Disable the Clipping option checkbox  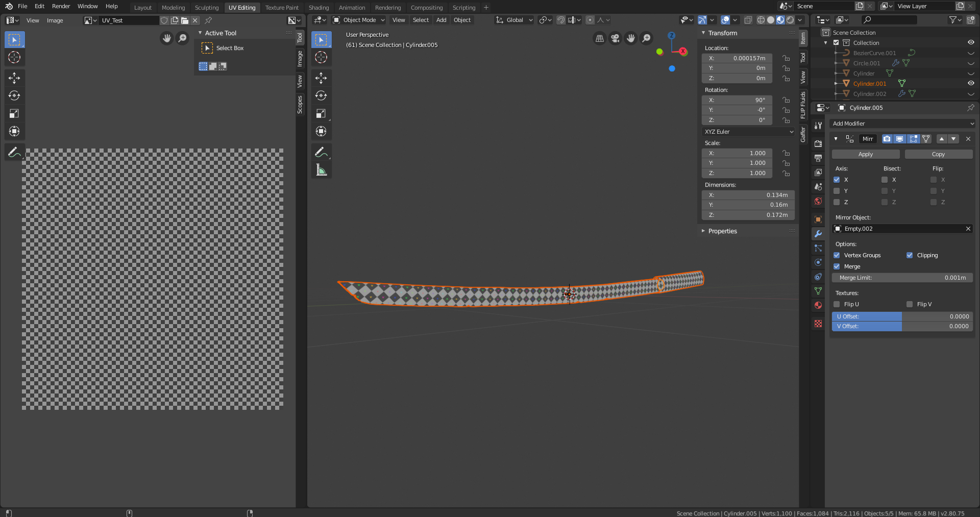pyautogui.click(x=910, y=255)
